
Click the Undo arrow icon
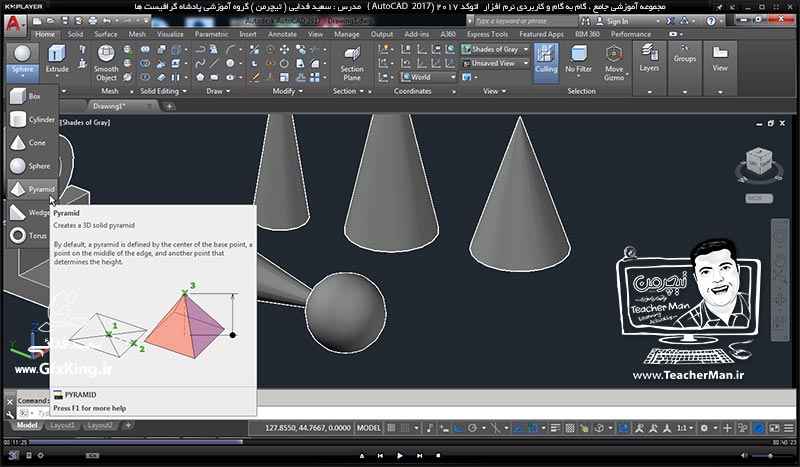106,21
